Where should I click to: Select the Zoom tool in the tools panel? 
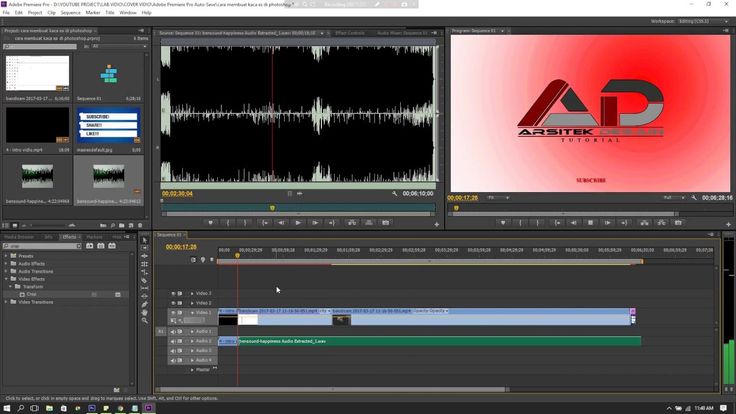(145, 320)
